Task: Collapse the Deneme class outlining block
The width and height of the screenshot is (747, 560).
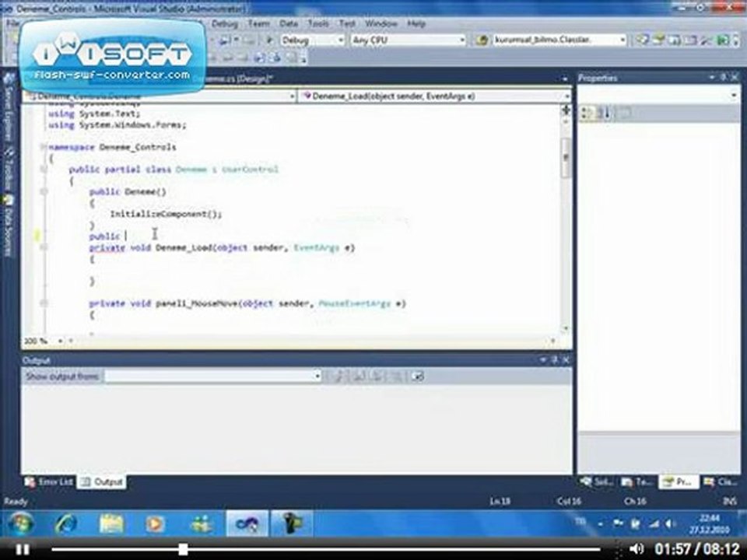Action: click(44, 170)
